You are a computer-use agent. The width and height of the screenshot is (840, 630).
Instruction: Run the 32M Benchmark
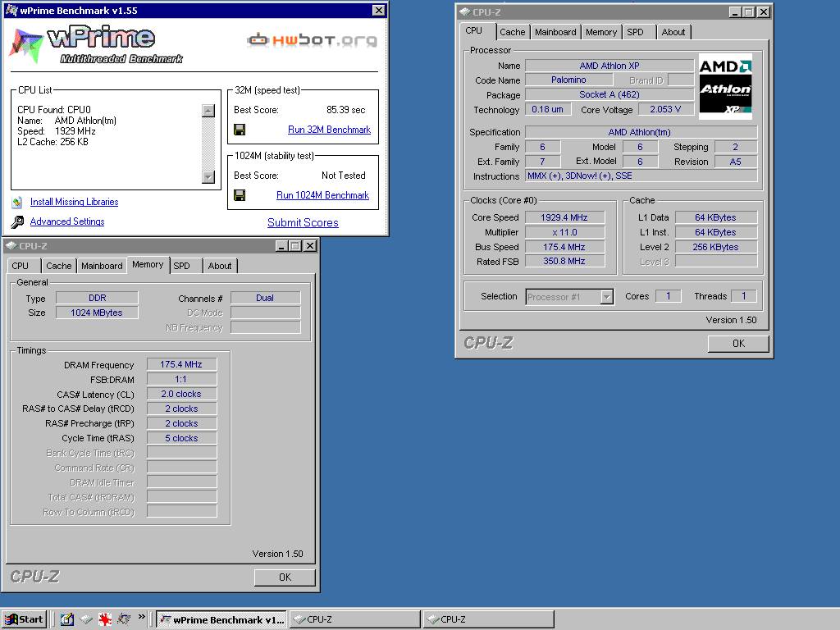pos(329,130)
